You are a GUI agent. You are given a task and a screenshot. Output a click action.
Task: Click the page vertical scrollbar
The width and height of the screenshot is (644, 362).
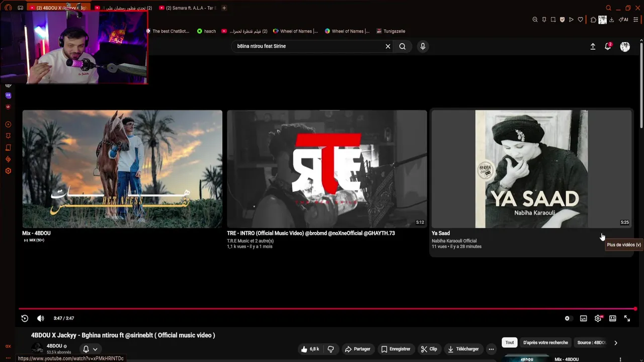click(641, 85)
